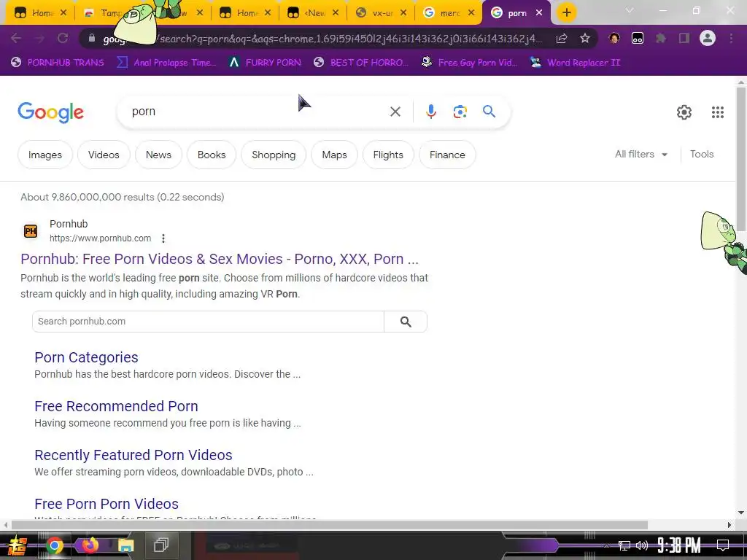Open Chrome three-dot menu
Viewport: 747px width, 560px height.
pyautogui.click(x=731, y=38)
